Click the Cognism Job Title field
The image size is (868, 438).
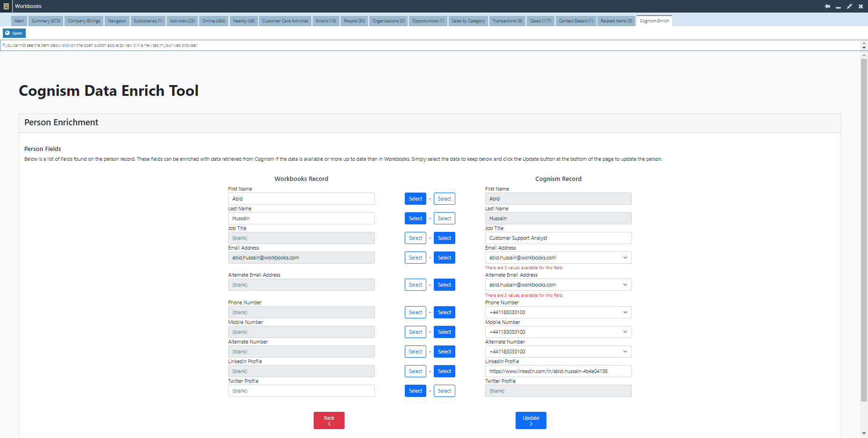pyautogui.click(x=559, y=238)
